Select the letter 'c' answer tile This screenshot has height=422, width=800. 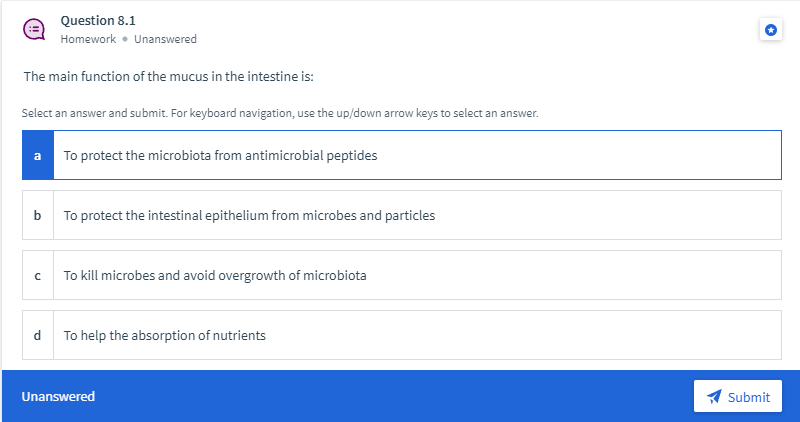tap(37, 275)
